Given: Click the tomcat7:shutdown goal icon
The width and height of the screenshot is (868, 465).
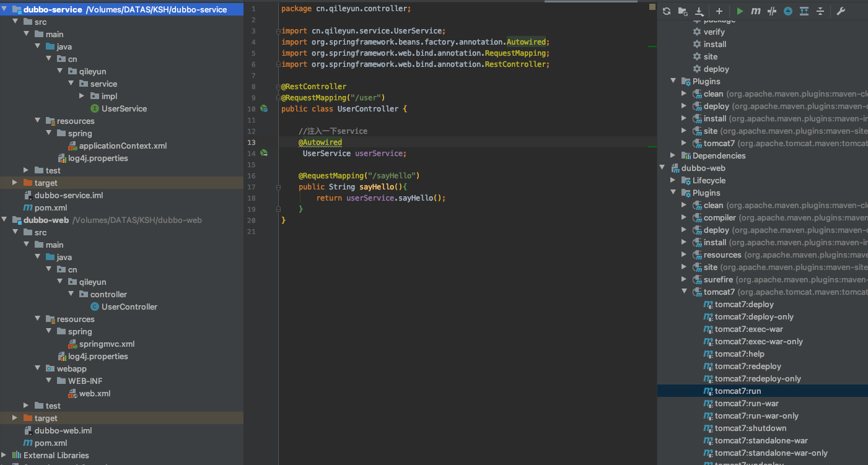Looking at the screenshot, I should point(708,428).
